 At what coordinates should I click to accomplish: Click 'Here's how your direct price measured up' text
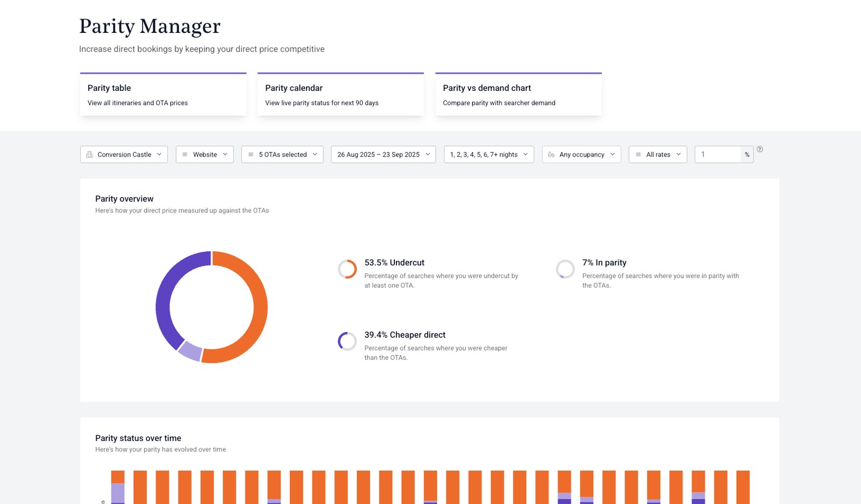(x=182, y=210)
